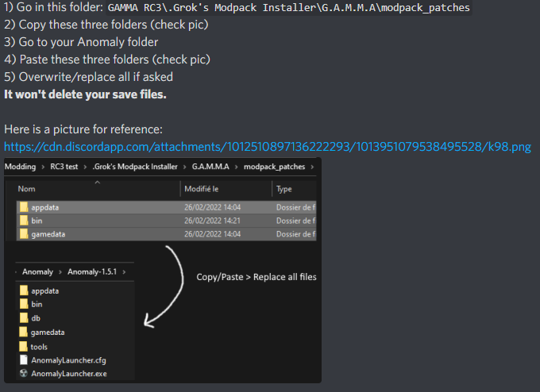This screenshot has height=392, width=540.
Task: Go to G.A.M.M.A breadcrumb segment
Action: point(210,167)
